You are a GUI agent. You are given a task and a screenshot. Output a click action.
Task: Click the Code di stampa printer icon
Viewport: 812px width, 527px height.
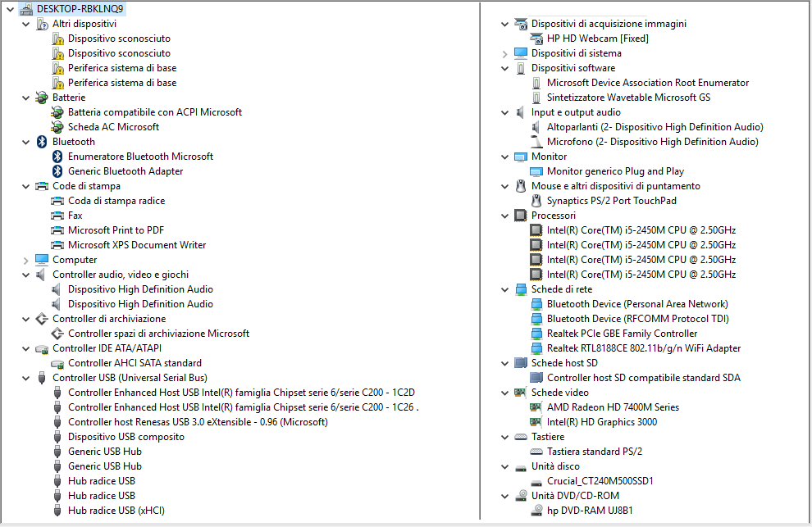pos(42,186)
